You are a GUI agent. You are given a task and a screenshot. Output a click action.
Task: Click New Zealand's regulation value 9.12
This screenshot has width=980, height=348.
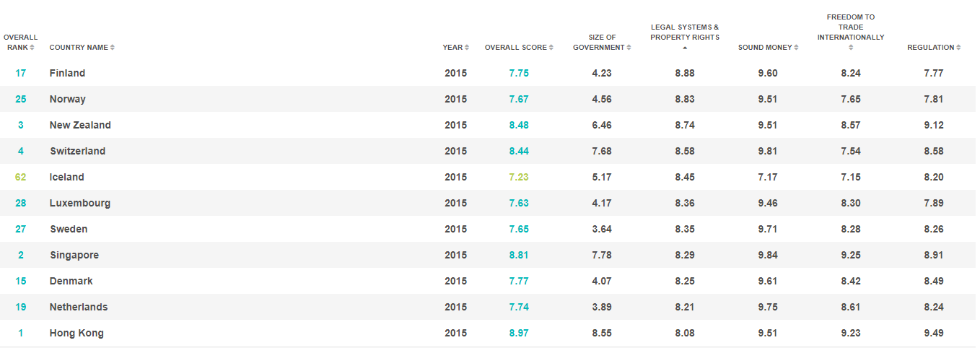pos(934,125)
